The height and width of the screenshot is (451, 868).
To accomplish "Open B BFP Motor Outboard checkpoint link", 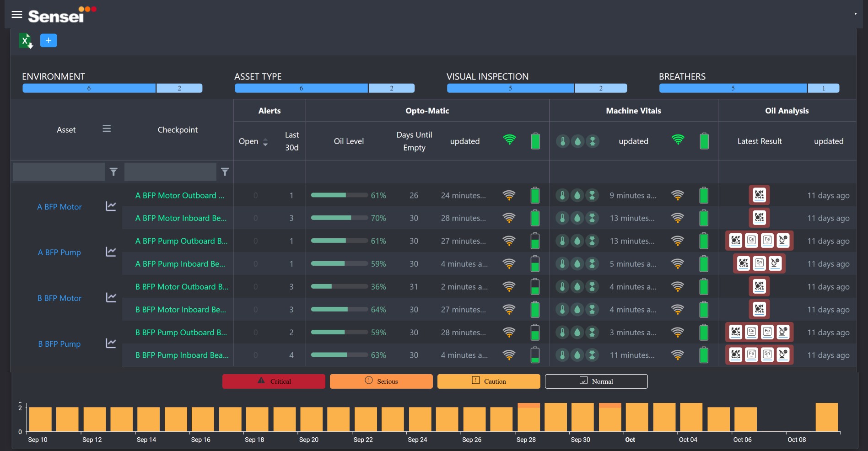I will (182, 287).
